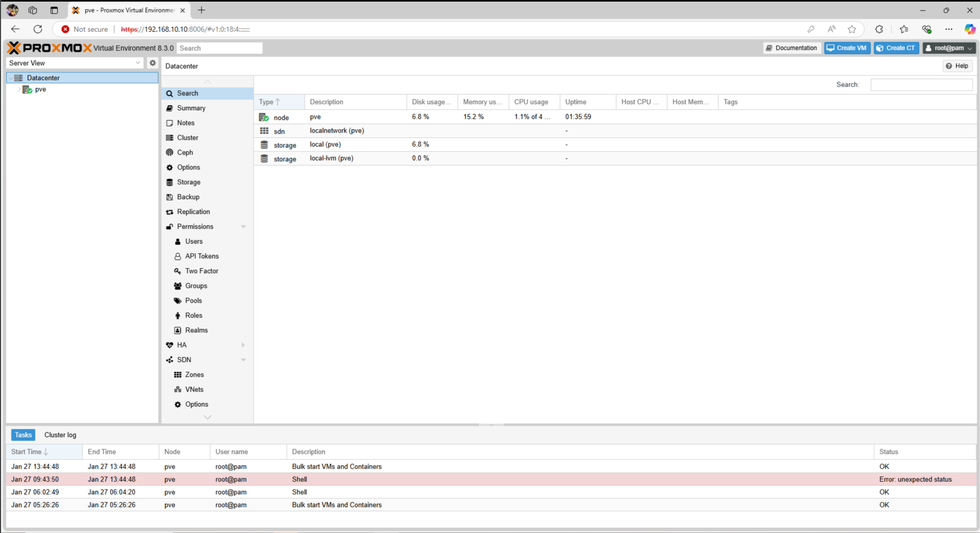980x533 pixels.
Task: Select the node pve row
Action: pos(615,117)
